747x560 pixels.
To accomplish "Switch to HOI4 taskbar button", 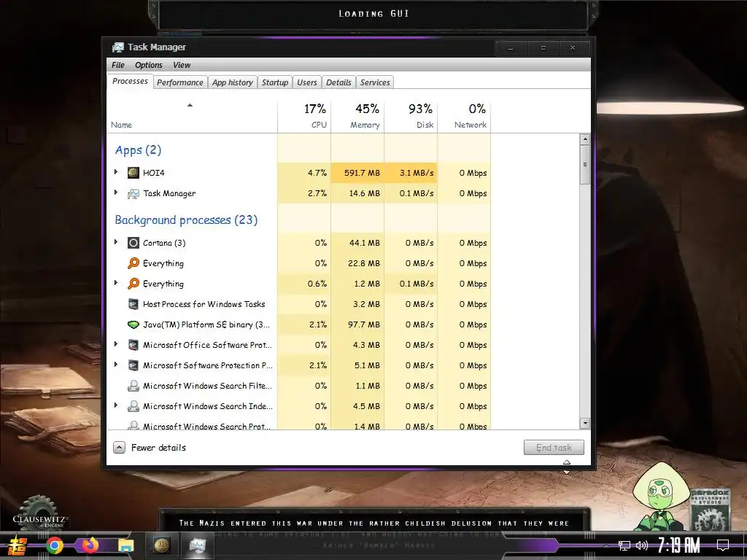I will click(161, 545).
